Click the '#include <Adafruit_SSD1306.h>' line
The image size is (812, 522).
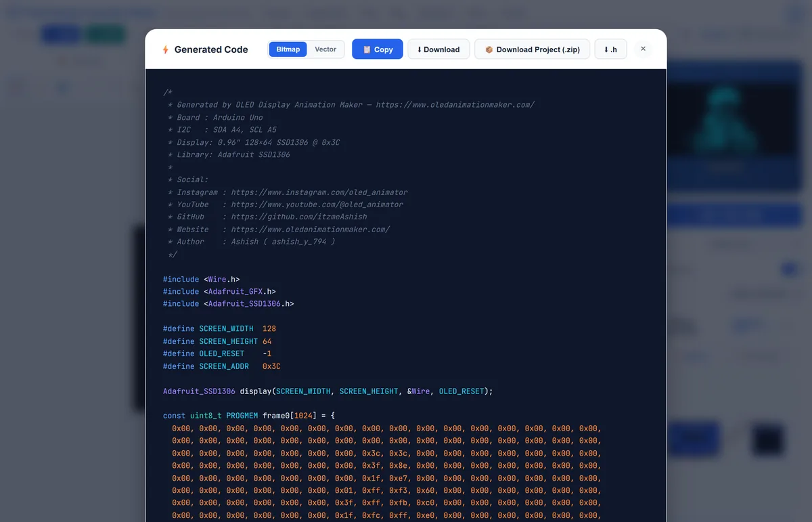(229, 304)
